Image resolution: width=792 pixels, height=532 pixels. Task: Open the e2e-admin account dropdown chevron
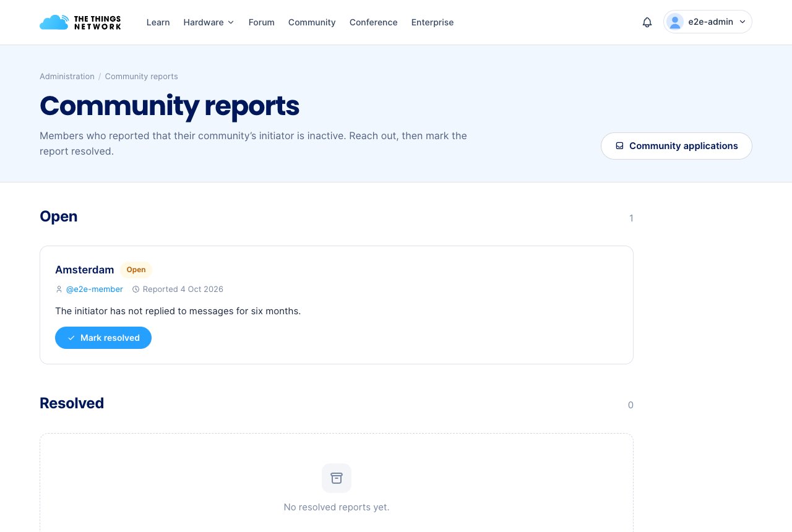[742, 22]
